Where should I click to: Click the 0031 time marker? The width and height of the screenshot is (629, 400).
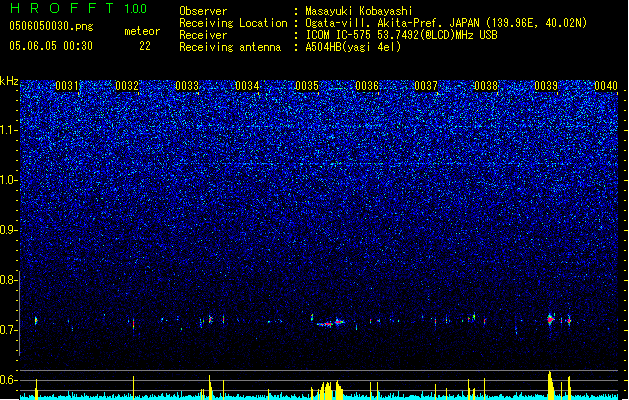(67, 86)
